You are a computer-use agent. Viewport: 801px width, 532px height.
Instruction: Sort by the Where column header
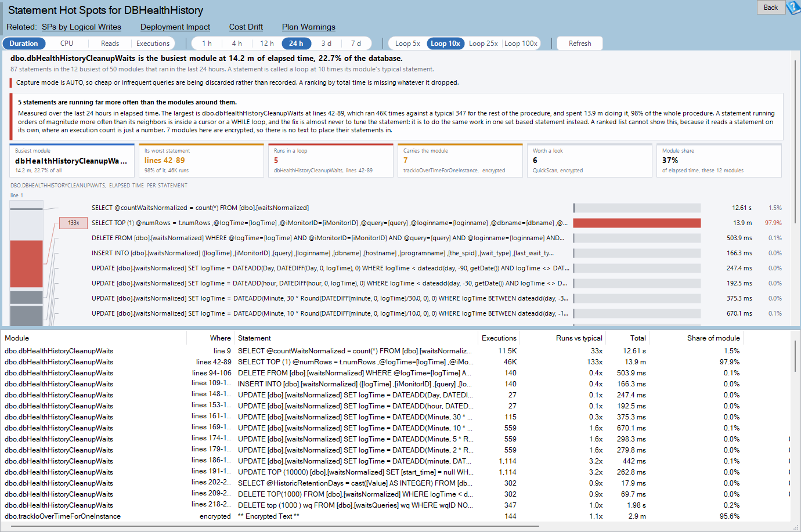point(210,338)
